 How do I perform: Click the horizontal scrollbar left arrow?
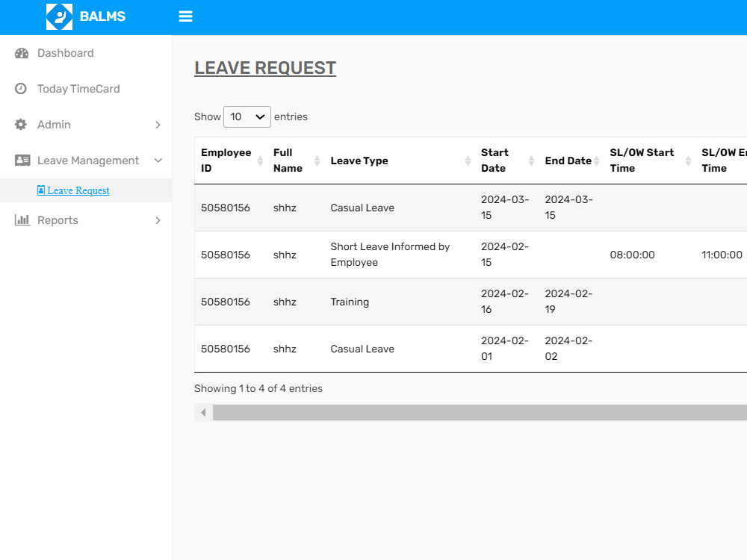[203, 412]
